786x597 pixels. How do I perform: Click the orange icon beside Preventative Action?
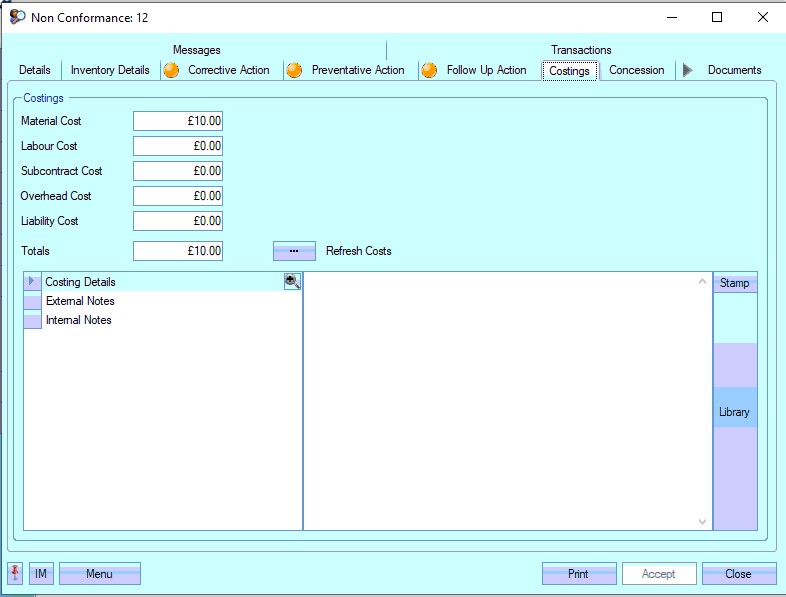pyautogui.click(x=294, y=70)
